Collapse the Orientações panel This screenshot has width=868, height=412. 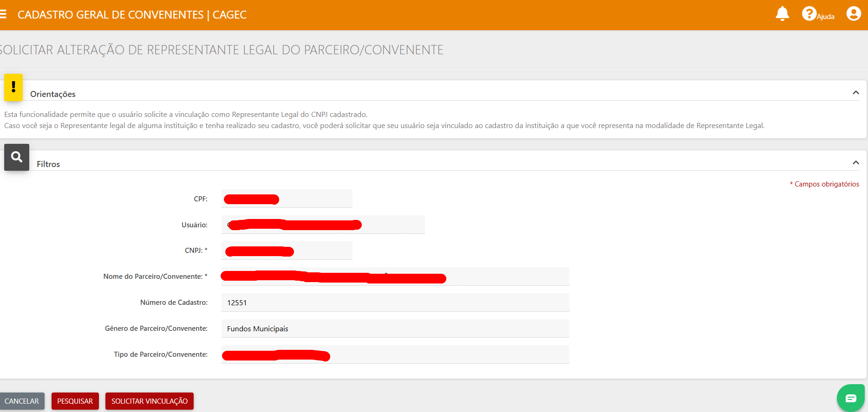(x=855, y=93)
